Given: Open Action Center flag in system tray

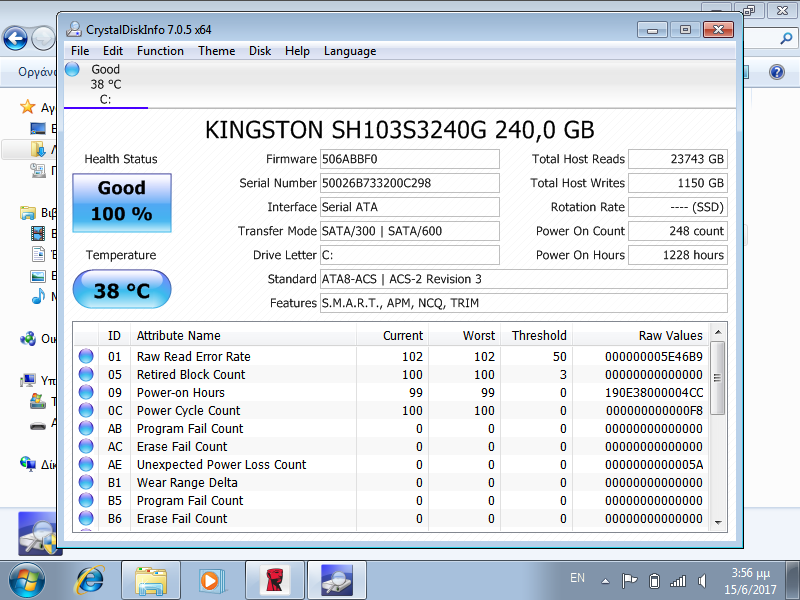Looking at the screenshot, I should [630, 581].
